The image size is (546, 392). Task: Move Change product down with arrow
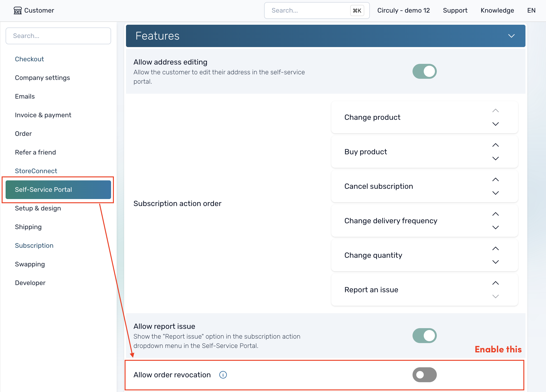point(495,124)
